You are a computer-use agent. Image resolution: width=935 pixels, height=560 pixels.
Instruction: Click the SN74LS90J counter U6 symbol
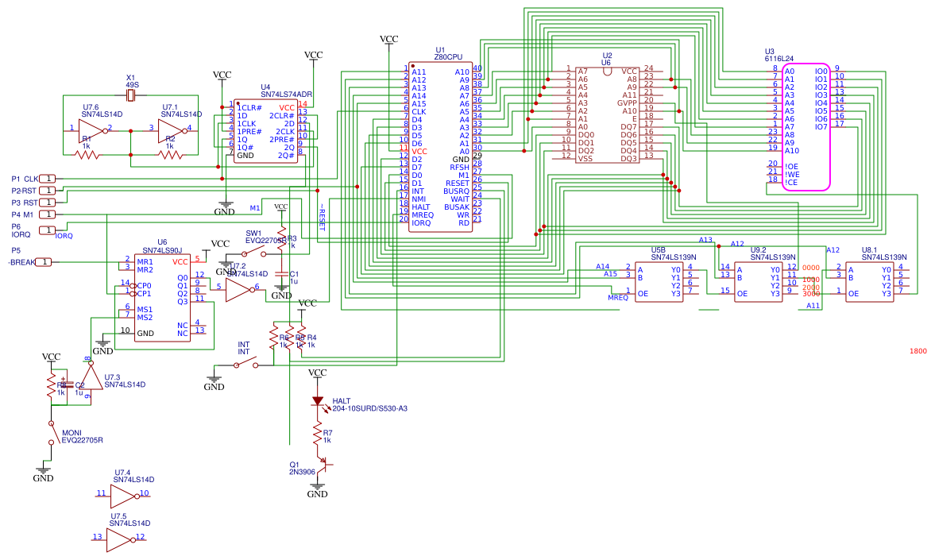(x=163, y=298)
